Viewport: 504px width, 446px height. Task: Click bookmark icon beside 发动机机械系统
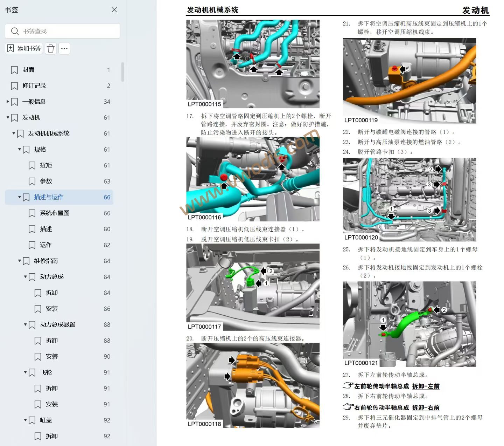tap(20, 133)
